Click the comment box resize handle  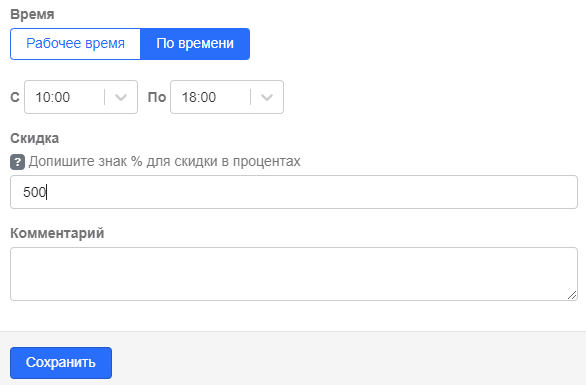tap(572, 295)
